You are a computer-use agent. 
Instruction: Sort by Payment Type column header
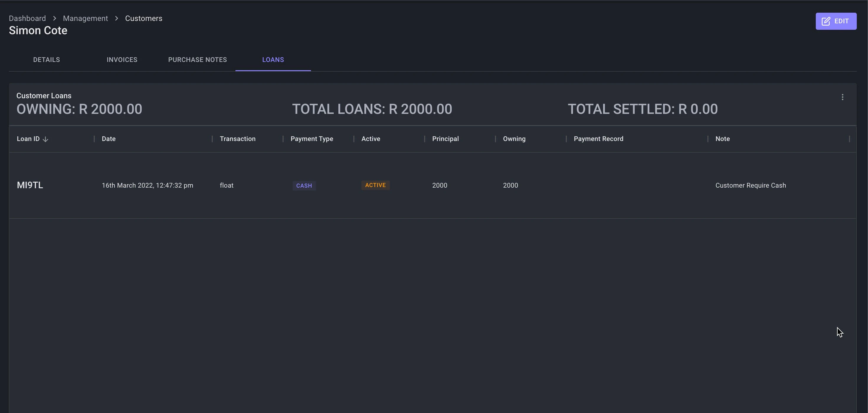pyautogui.click(x=312, y=139)
